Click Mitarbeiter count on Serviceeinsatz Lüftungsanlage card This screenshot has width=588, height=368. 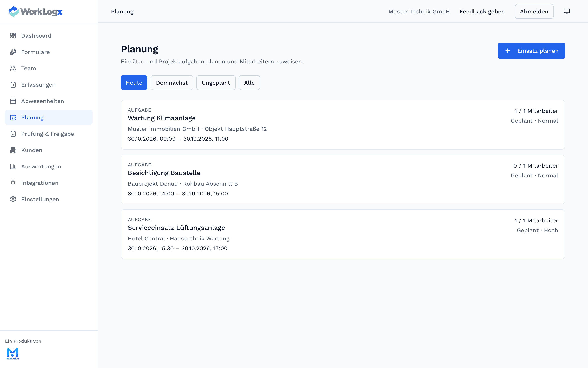point(536,221)
